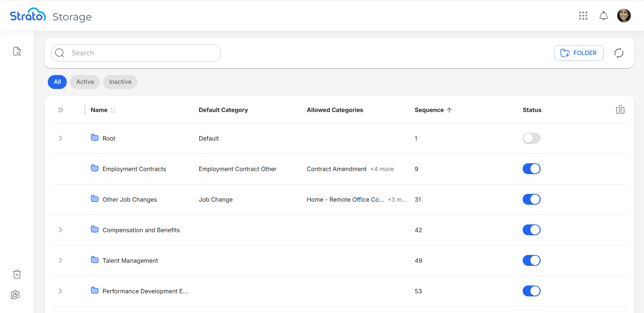Disable the Employment Contracts status toggle
This screenshot has width=644, height=313.
click(x=531, y=169)
